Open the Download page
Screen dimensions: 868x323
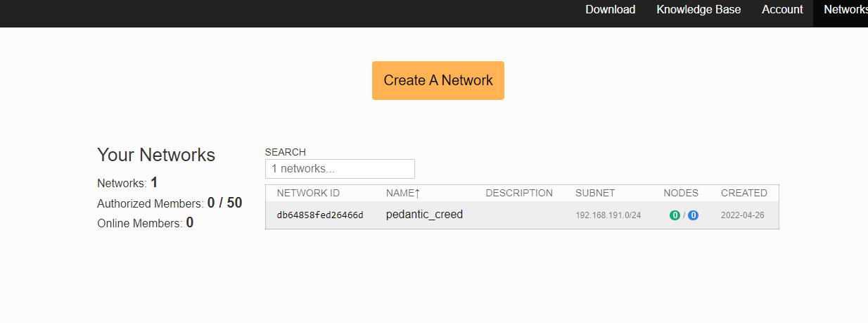pos(610,10)
